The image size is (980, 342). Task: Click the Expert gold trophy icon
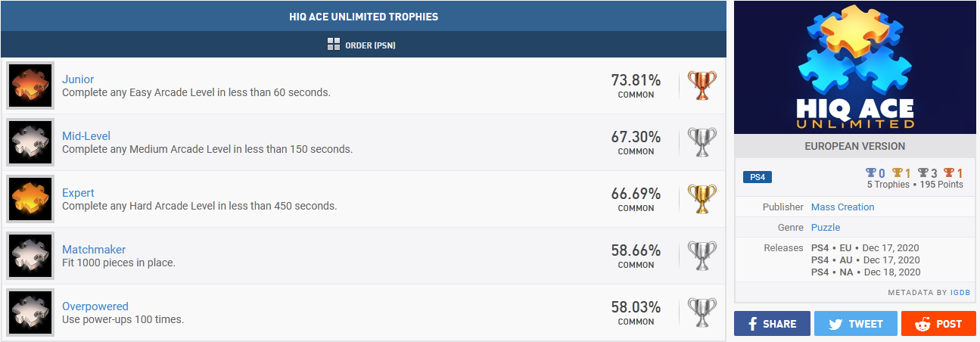(x=702, y=199)
